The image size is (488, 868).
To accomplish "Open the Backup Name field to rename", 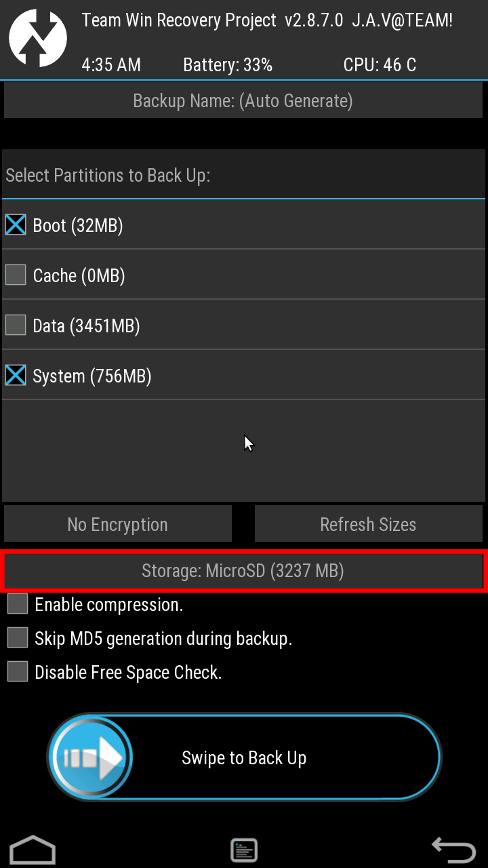I will (x=242, y=100).
